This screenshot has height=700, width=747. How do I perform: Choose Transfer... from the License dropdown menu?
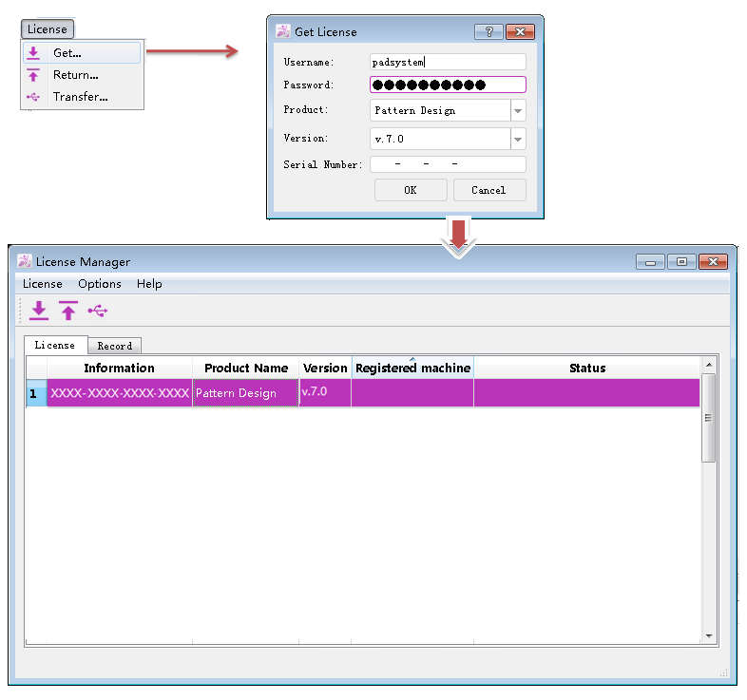(80, 97)
